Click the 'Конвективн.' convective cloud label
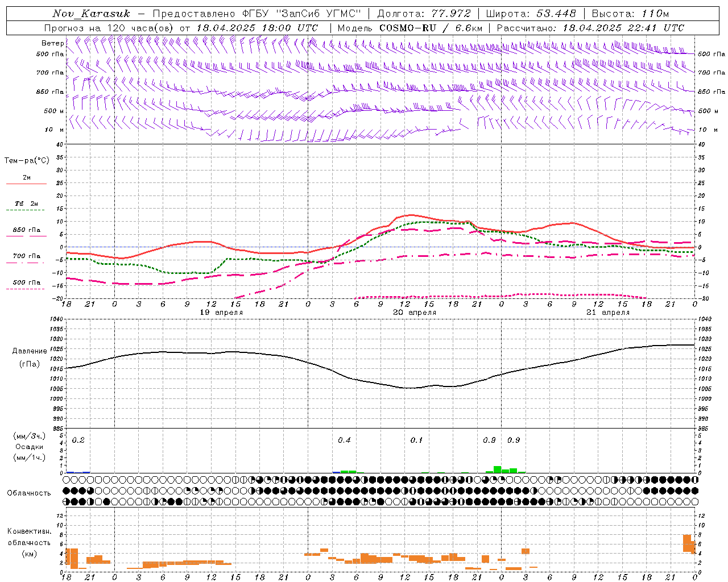The height and width of the screenshot is (582, 728). coord(30,531)
